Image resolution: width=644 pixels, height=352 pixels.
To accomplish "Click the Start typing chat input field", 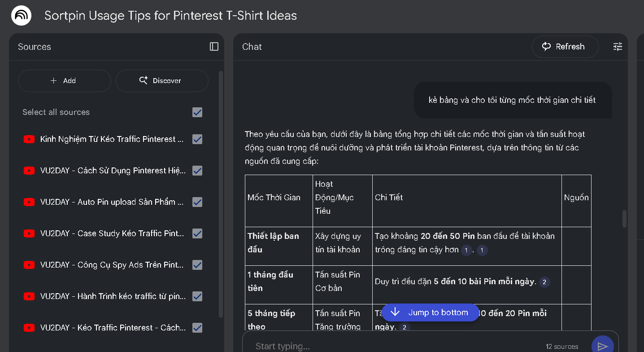I will (x=395, y=346).
